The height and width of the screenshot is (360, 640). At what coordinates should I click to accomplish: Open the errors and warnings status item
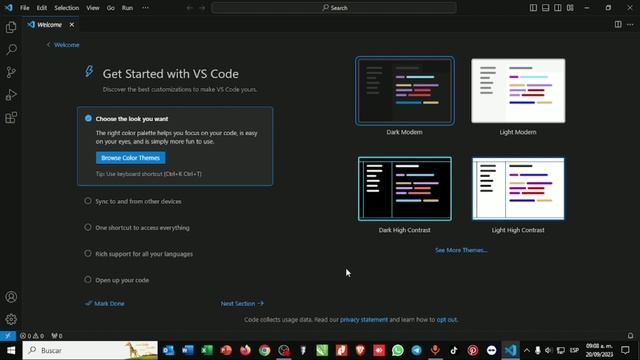tap(32, 336)
